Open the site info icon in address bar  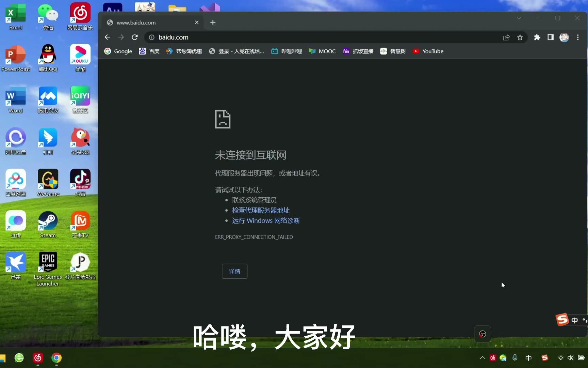coord(151,37)
